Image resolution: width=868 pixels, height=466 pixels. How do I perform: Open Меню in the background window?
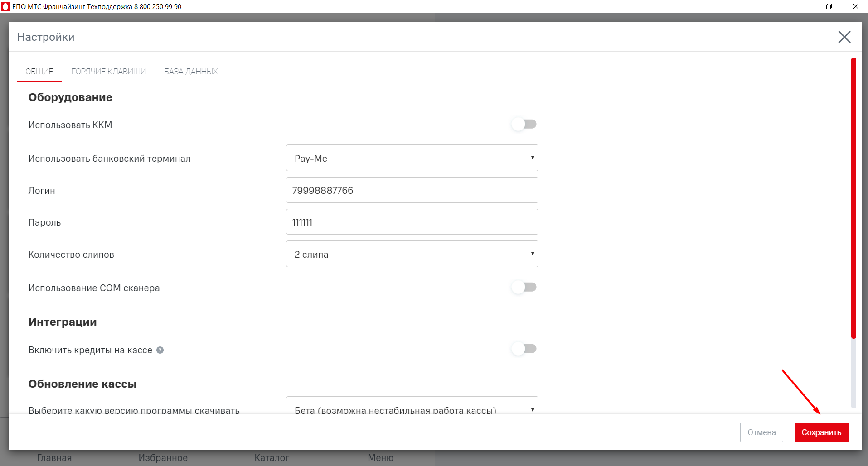point(381,458)
